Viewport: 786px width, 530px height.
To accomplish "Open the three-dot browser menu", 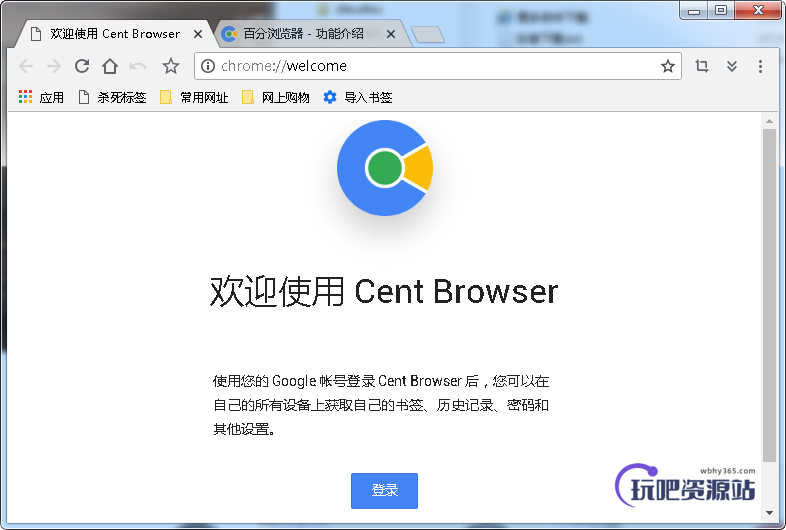I will click(x=760, y=66).
